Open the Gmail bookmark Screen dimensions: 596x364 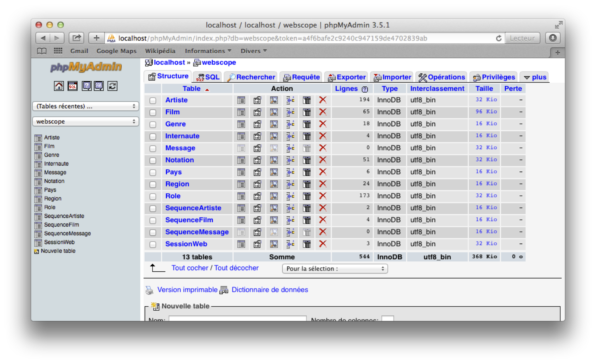79,51
